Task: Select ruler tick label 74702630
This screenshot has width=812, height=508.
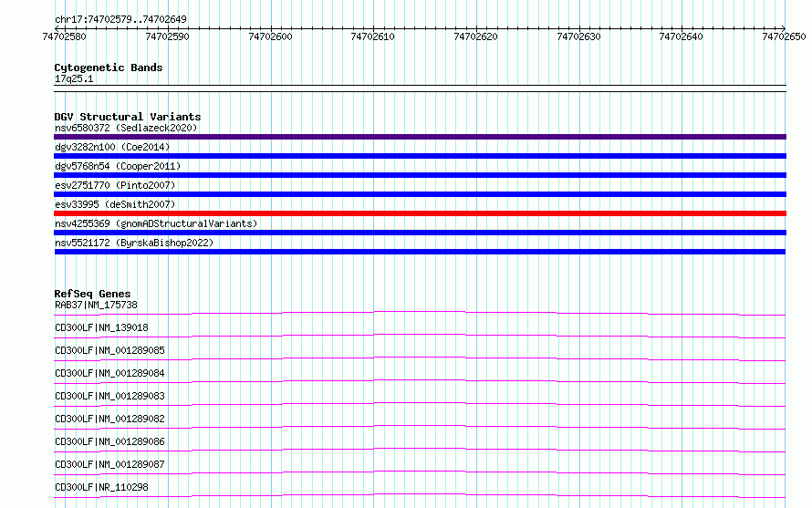Action: 579,36
